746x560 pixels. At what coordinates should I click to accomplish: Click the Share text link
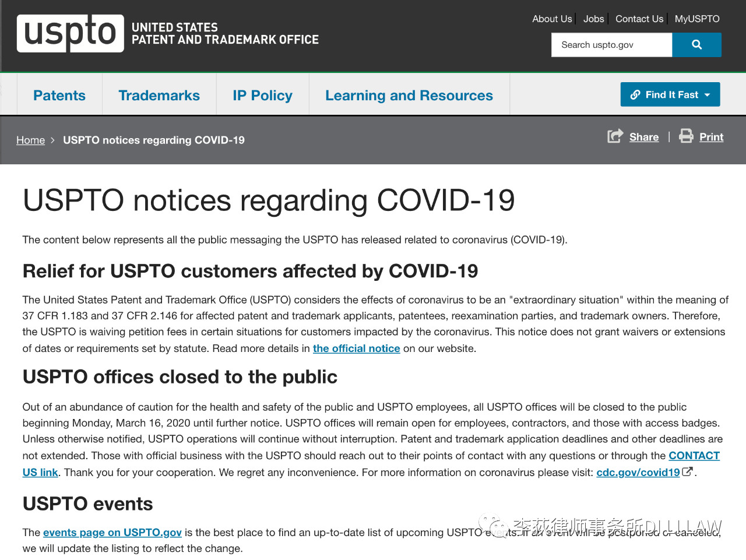click(644, 137)
